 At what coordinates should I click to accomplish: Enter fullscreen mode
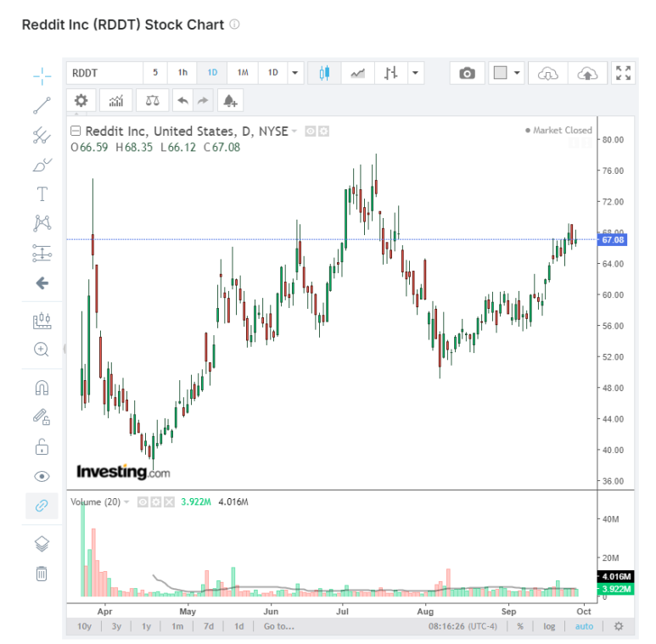click(623, 73)
